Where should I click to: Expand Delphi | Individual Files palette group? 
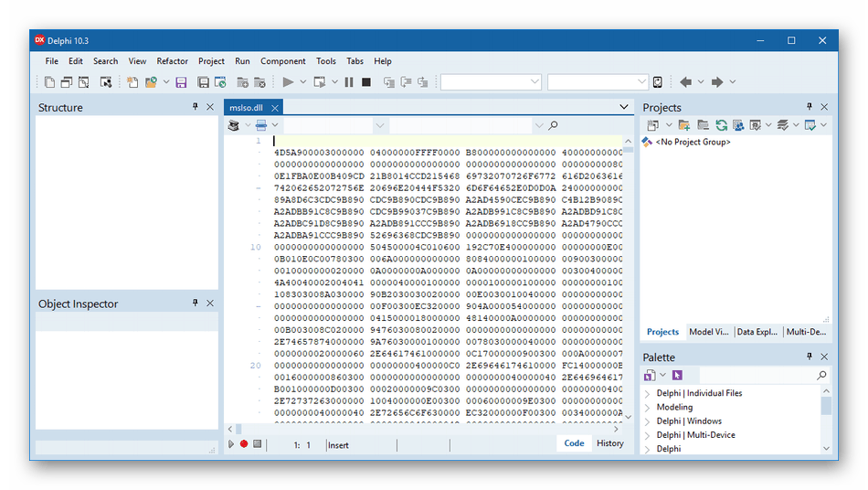(x=647, y=394)
